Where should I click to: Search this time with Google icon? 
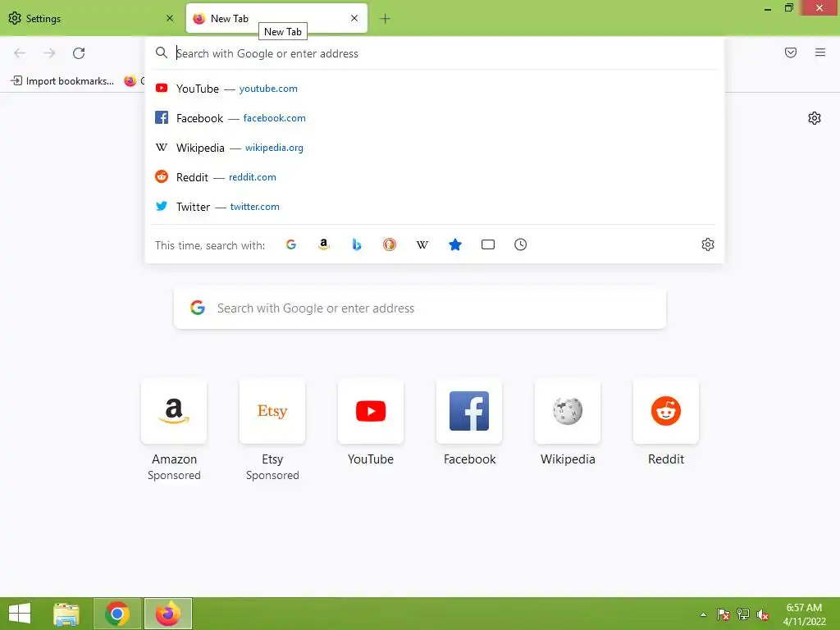coord(291,244)
